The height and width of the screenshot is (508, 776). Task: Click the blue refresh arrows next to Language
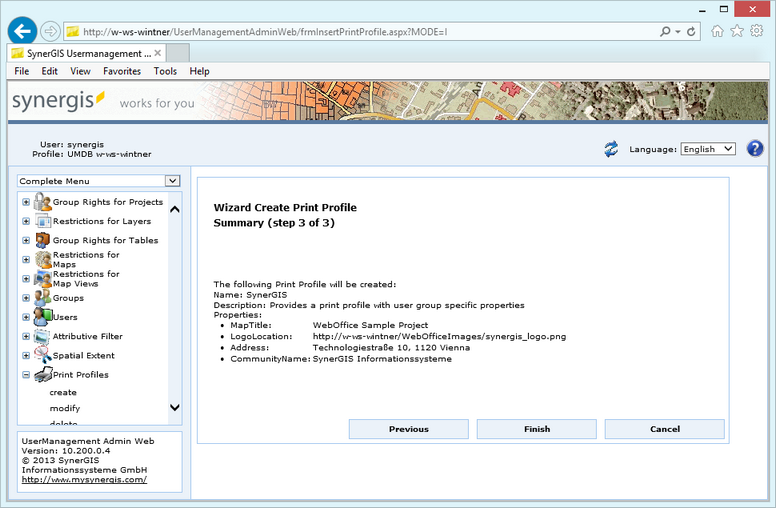coord(611,149)
